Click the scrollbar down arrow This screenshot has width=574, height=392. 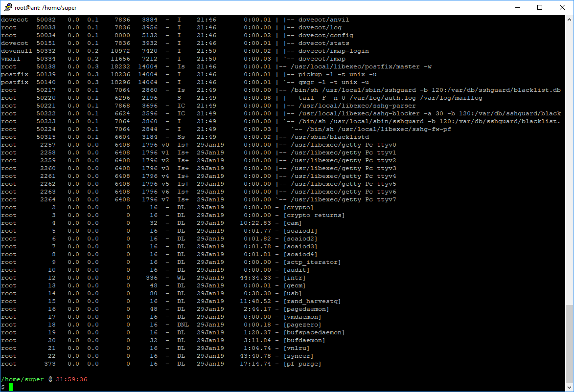[569, 388]
